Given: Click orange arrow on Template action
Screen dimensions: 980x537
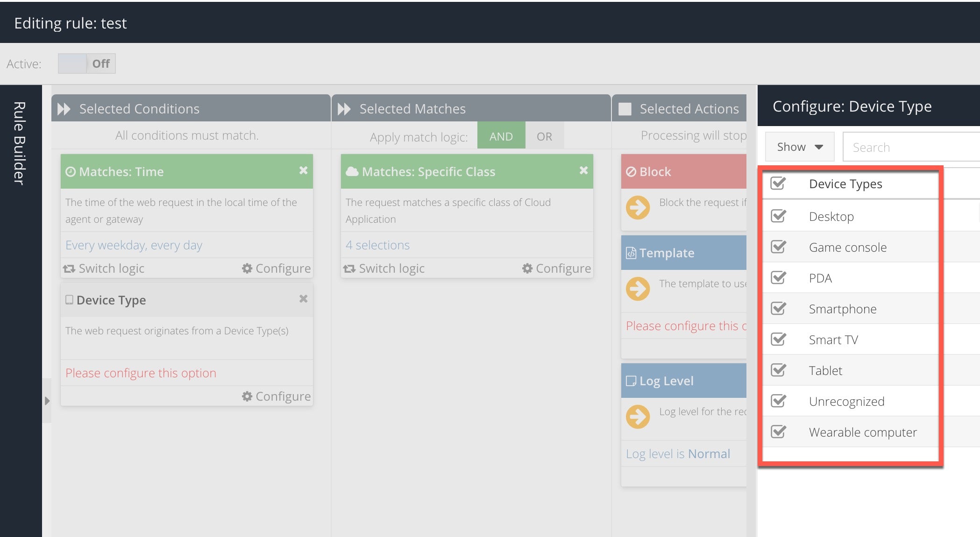Looking at the screenshot, I should (x=638, y=289).
